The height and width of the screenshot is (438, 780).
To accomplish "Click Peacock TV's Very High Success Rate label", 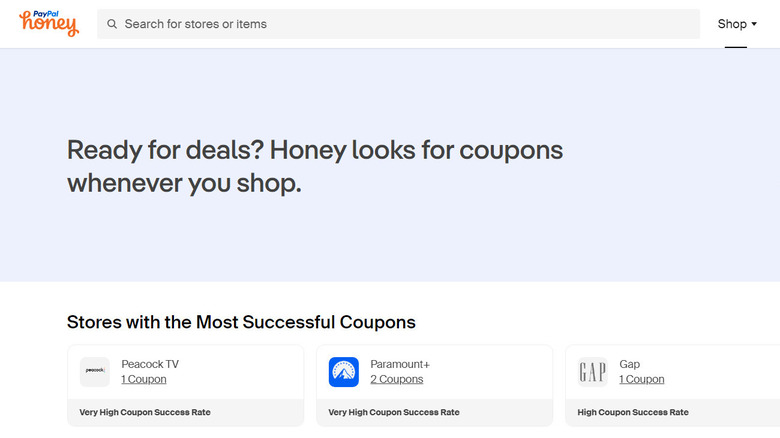I will pos(145,412).
